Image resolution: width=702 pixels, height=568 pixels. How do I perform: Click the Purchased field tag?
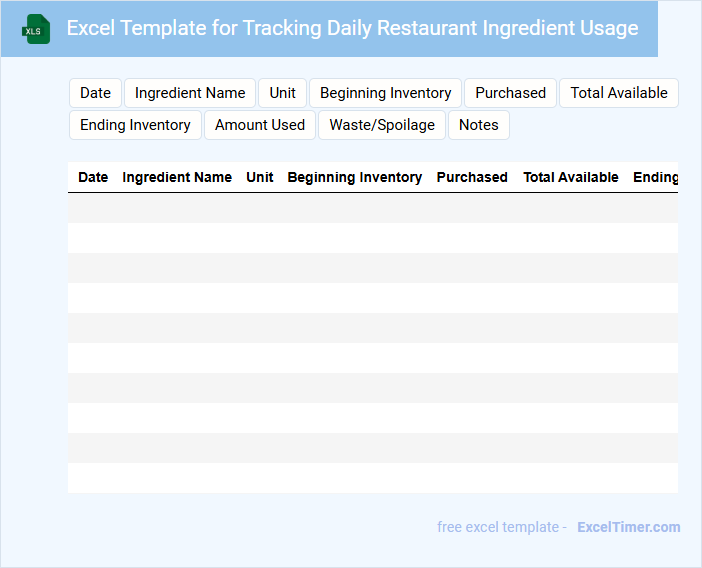tap(510, 93)
